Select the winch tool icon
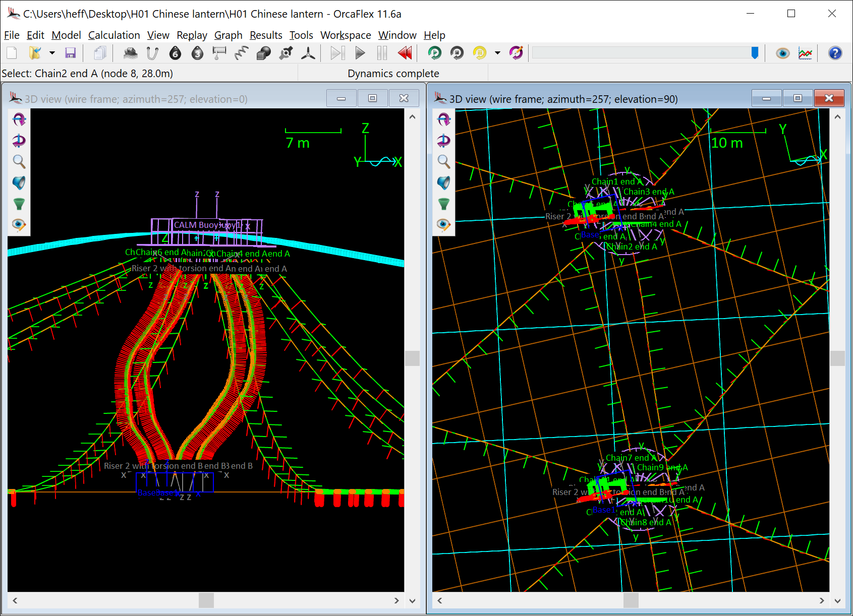The image size is (853, 616). coord(219,53)
